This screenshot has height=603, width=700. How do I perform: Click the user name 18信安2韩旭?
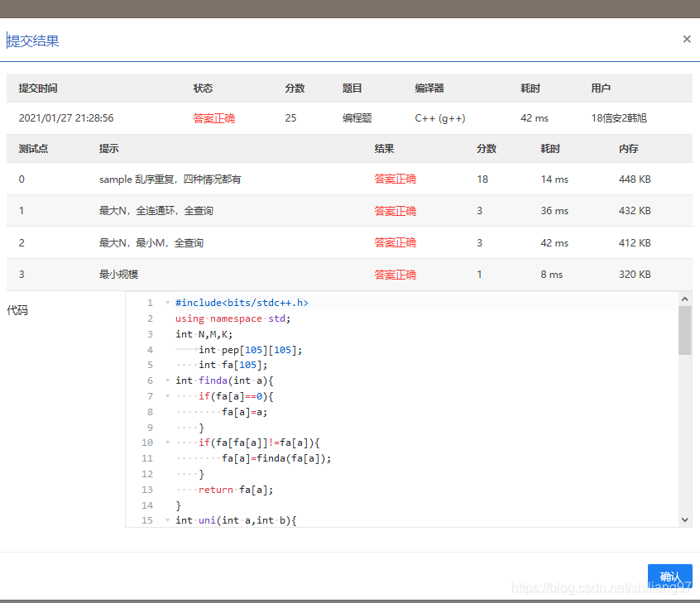tap(619, 117)
